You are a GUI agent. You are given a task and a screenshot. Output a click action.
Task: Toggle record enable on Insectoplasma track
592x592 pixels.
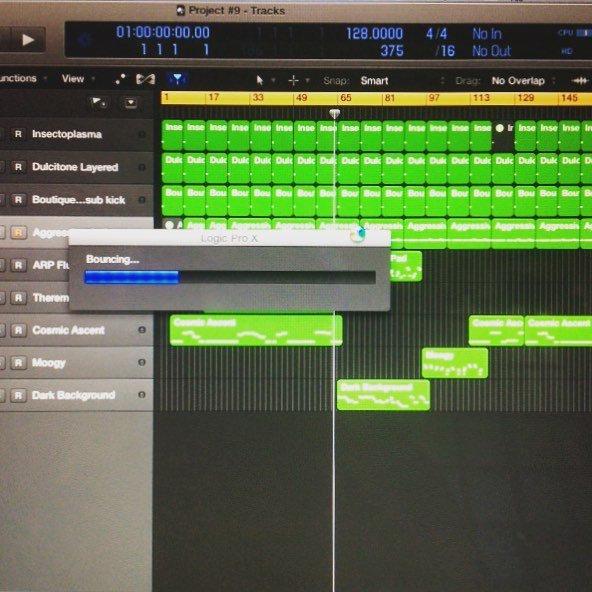point(18,134)
